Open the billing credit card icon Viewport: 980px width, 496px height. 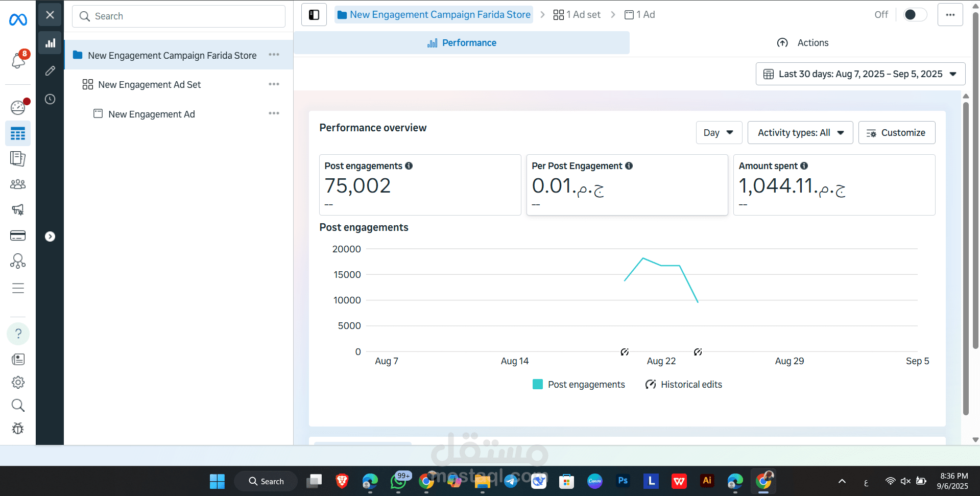pyautogui.click(x=18, y=235)
